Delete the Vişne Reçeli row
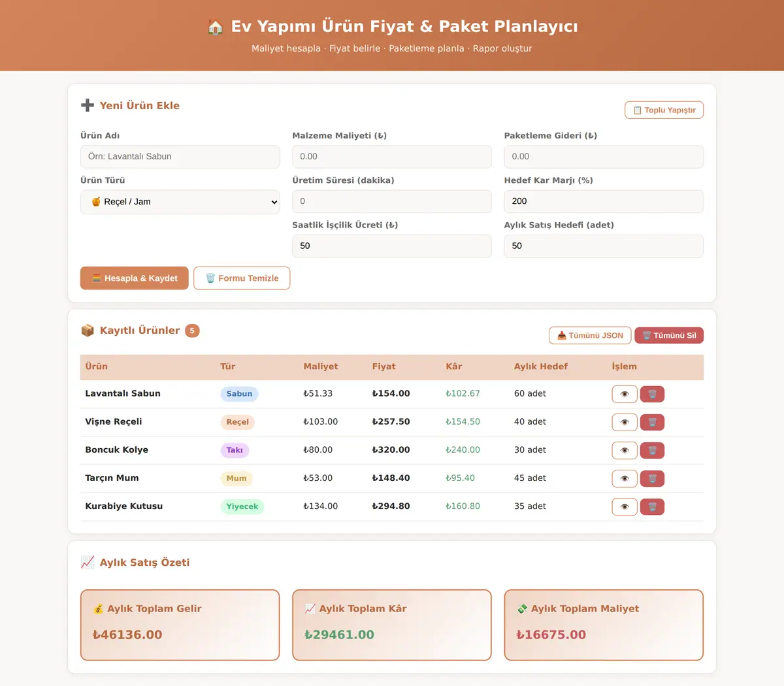 coord(652,422)
